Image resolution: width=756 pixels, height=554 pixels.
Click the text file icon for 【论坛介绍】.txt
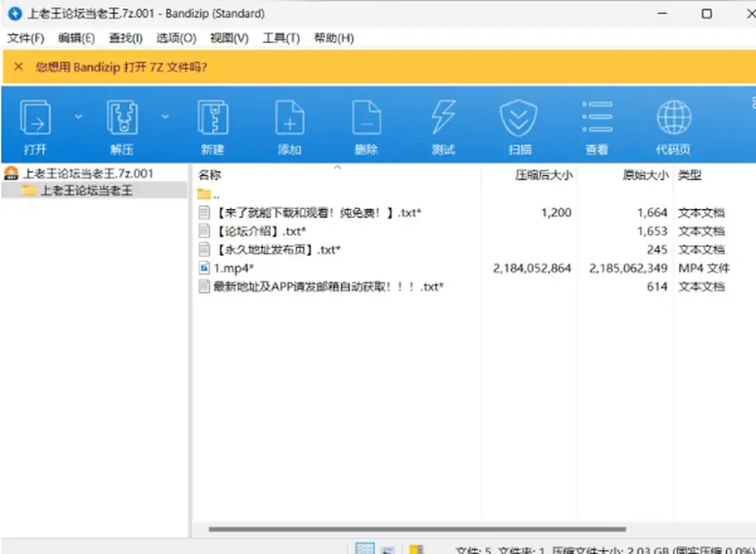[x=205, y=231]
